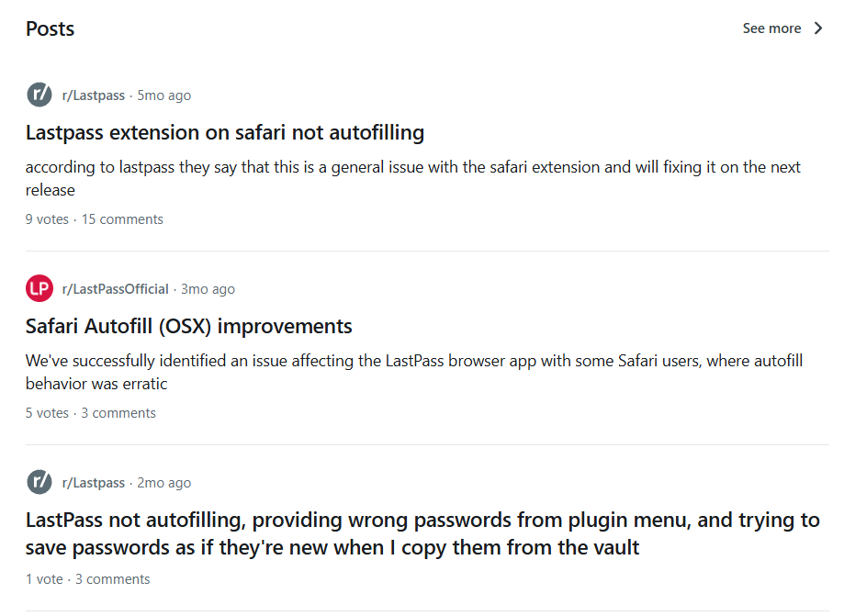Click the "9 votes" count

coord(47,219)
